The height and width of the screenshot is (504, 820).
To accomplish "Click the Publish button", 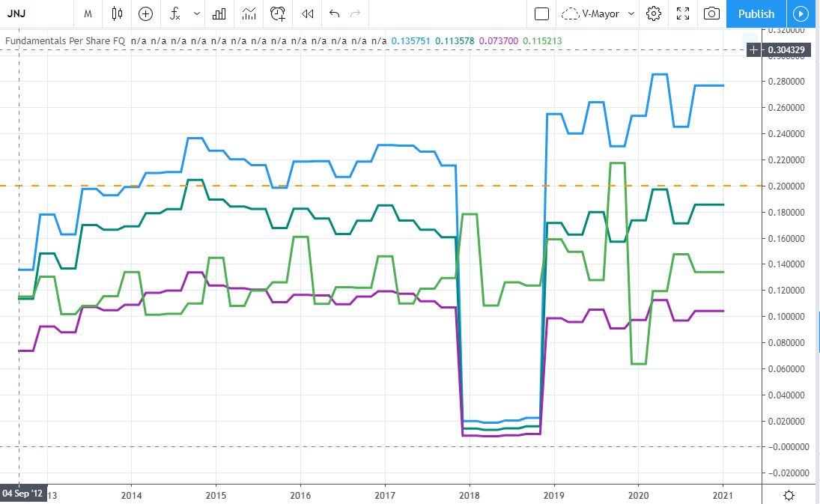I will (x=756, y=13).
